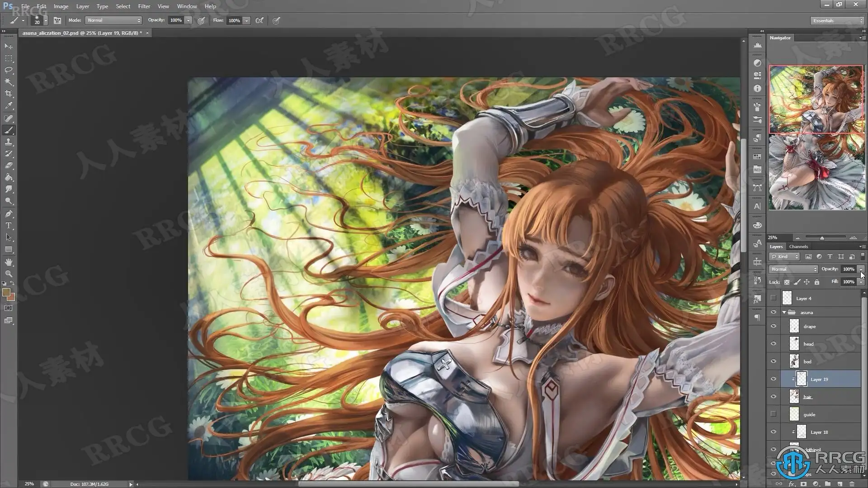Screen dimensions: 868x488
Task: Open the brush Mode dropdown
Action: [x=113, y=20]
